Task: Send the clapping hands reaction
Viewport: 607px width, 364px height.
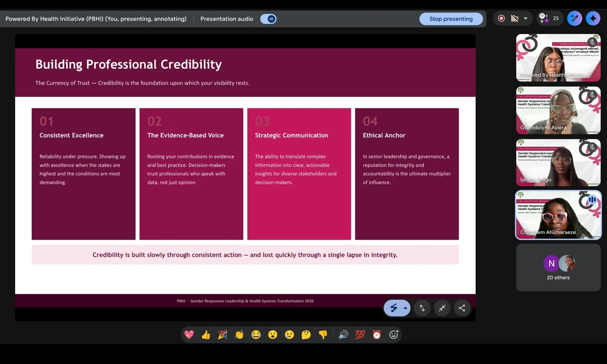Action: 239,334
